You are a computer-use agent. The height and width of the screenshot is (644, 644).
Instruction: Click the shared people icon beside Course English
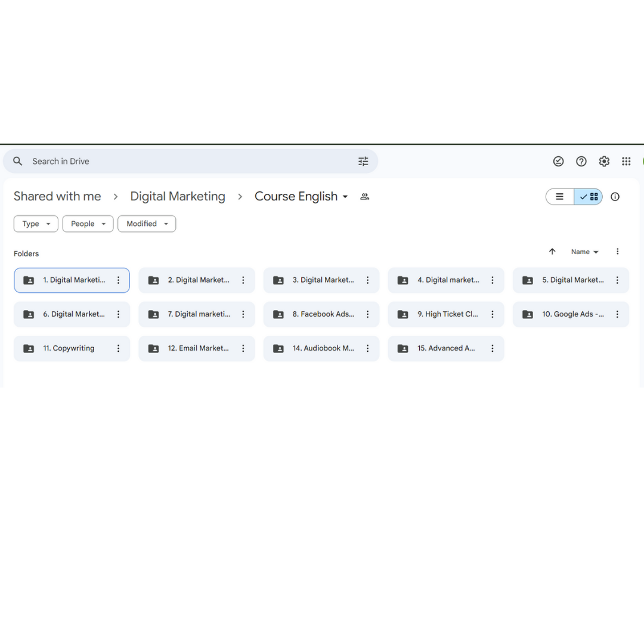[365, 197]
